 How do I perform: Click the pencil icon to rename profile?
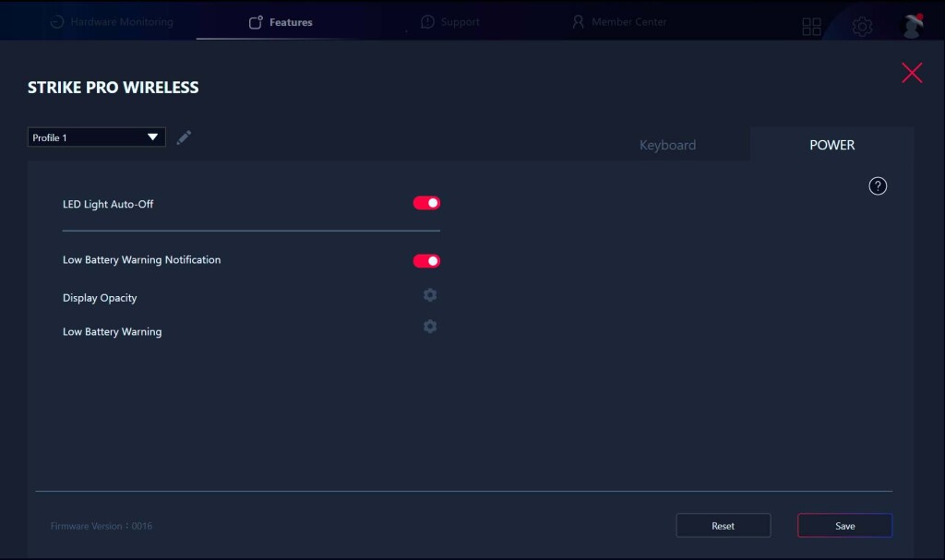pyautogui.click(x=184, y=137)
